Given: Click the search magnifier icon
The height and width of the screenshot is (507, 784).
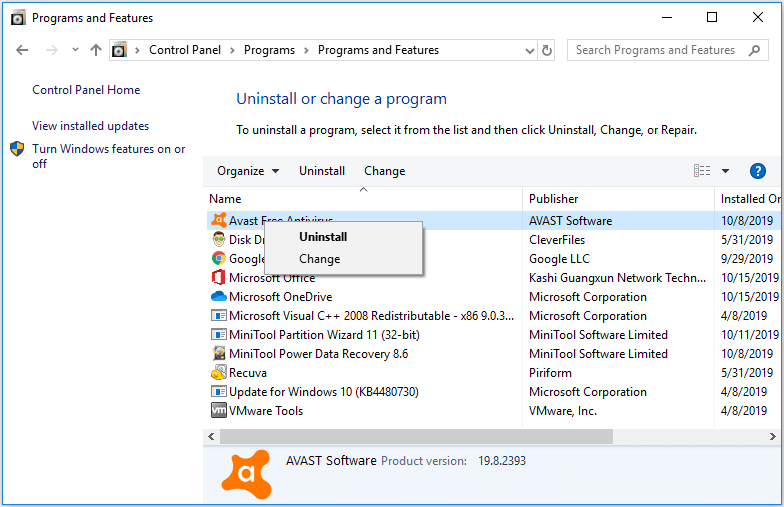Looking at the screenshot, I should [x=754, y=50].
